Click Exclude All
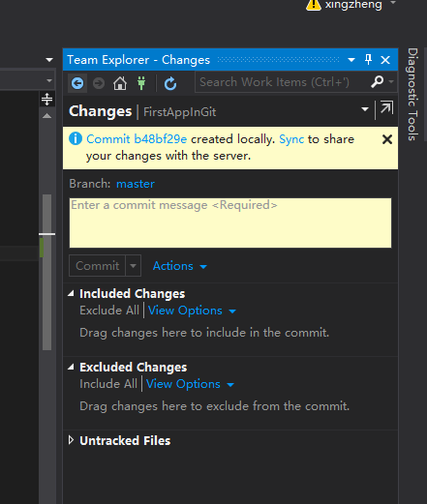This screenshot has height=504, width=427. tap(109, 311)
